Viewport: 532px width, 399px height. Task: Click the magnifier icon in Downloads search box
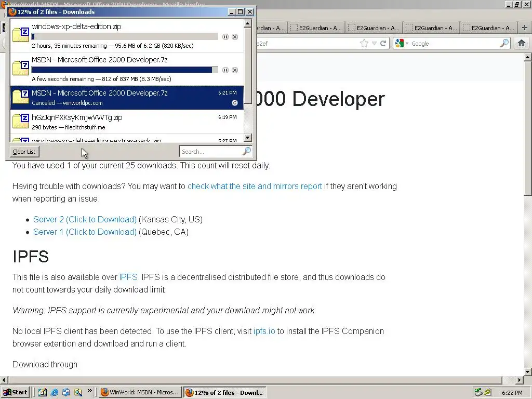click(x=247, y=151)
